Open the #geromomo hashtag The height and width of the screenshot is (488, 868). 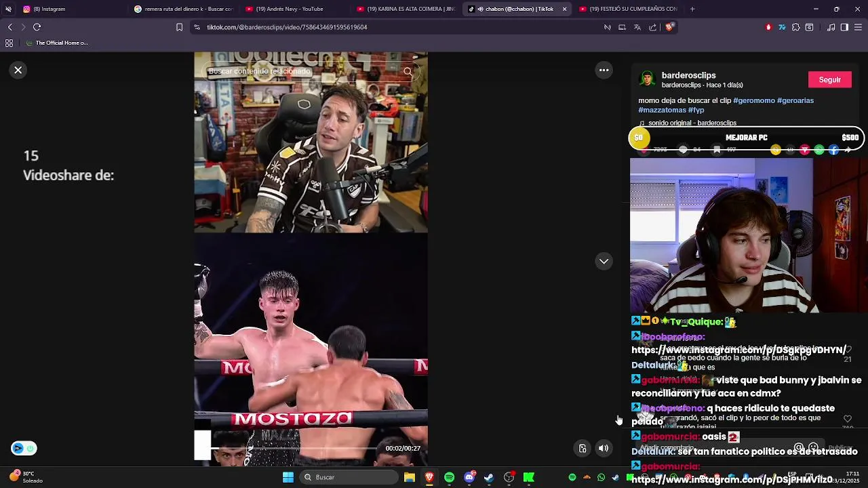point(753,100)
